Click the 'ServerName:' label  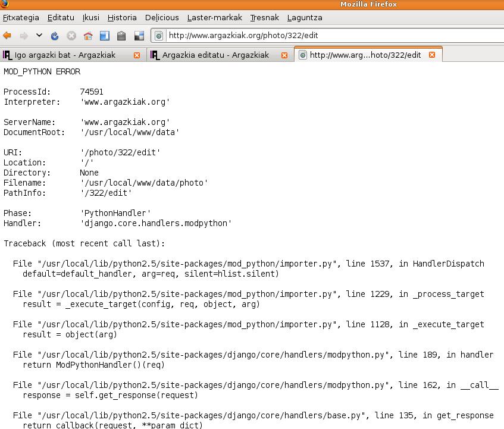[x=29, y=123]
